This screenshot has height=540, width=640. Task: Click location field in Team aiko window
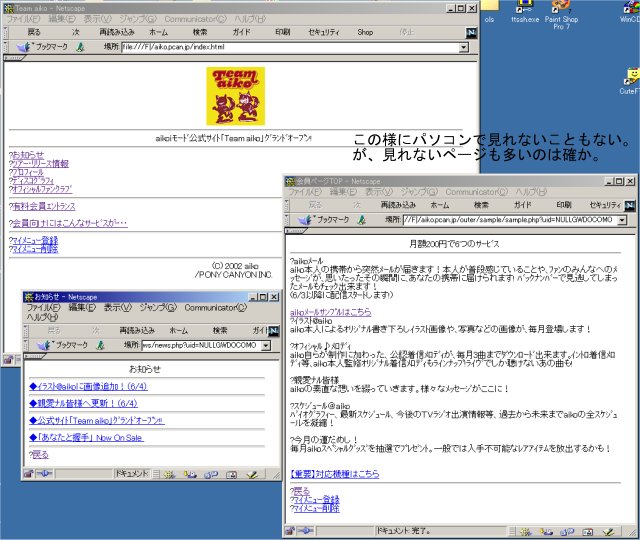290,47
